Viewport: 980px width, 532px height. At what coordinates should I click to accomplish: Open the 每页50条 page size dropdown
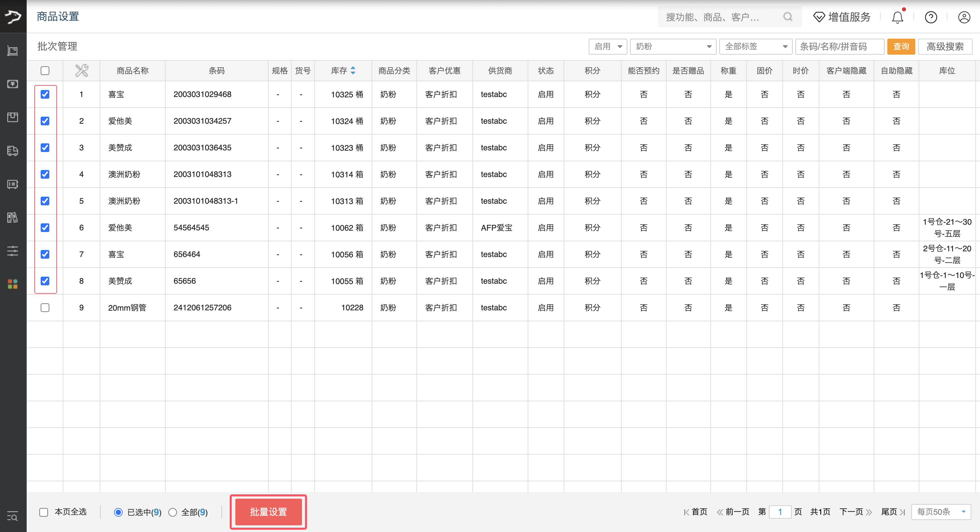pyautogui.click(x=941, y=512)
